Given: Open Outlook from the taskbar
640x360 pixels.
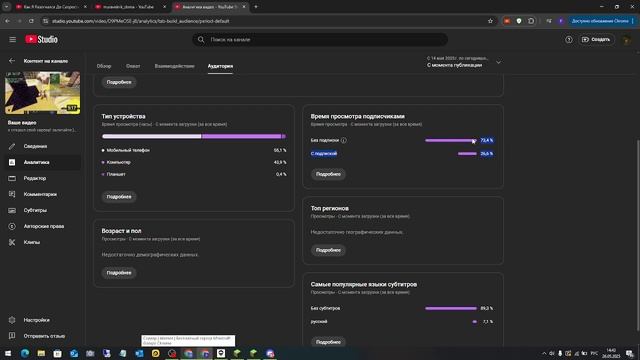Looking at the screenshot, I should 74,353.
